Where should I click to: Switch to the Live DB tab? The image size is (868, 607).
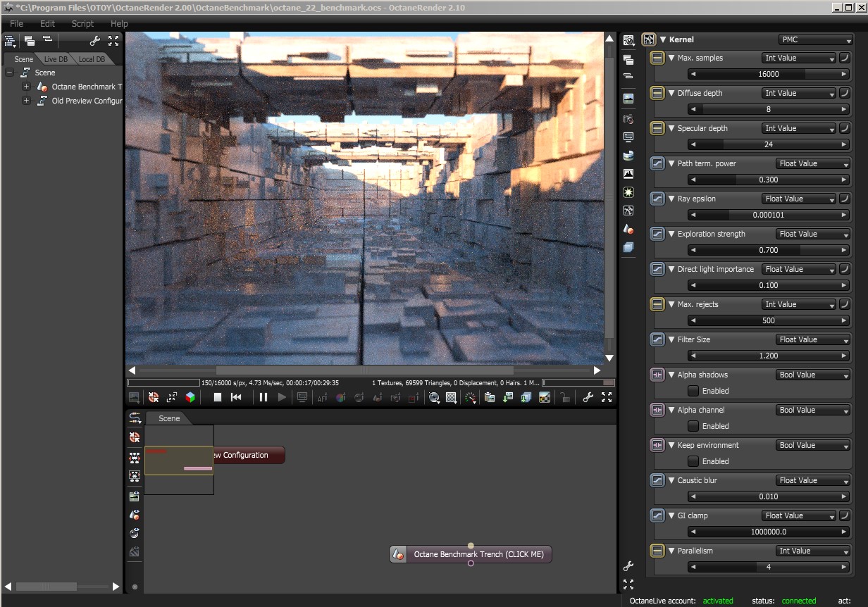[56, 59]
